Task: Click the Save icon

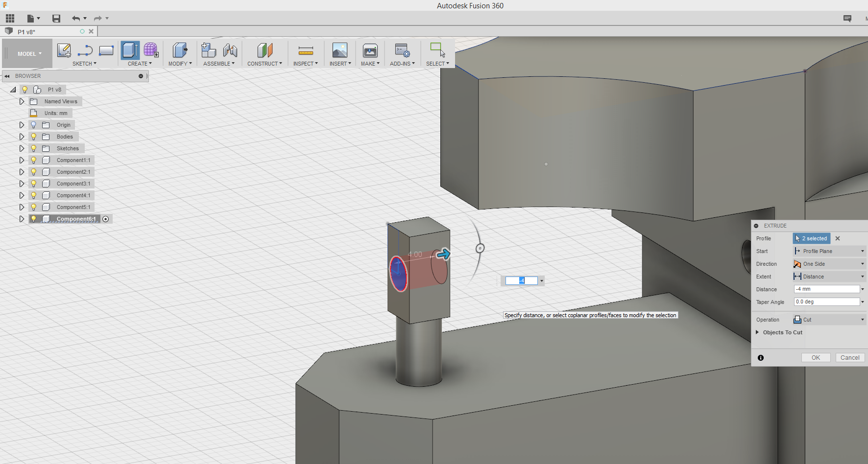Action: tap(56, 19)
